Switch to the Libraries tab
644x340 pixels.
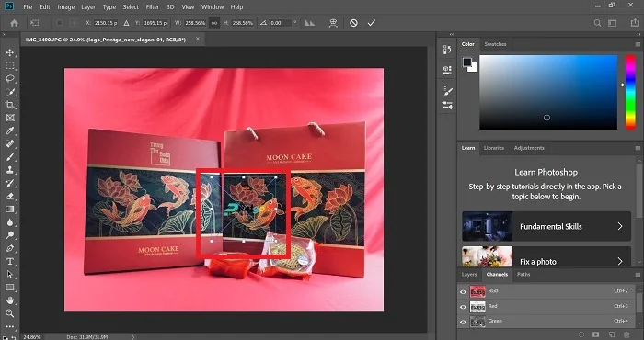[494, 148]
